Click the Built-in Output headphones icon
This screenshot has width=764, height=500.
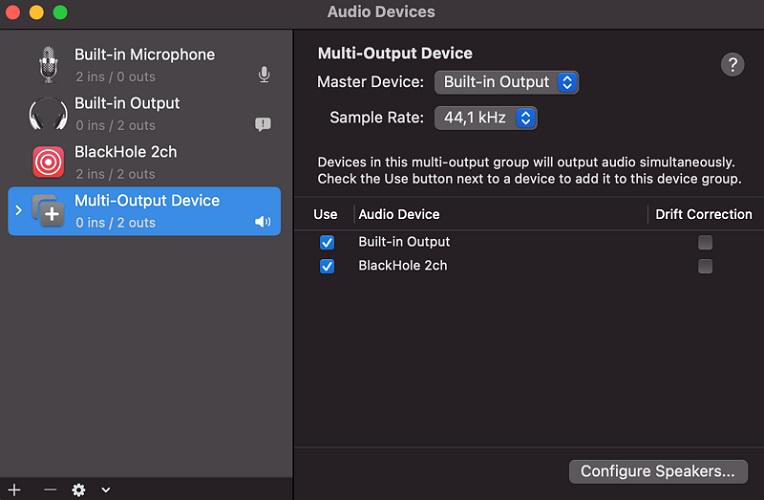click(48, 114)
